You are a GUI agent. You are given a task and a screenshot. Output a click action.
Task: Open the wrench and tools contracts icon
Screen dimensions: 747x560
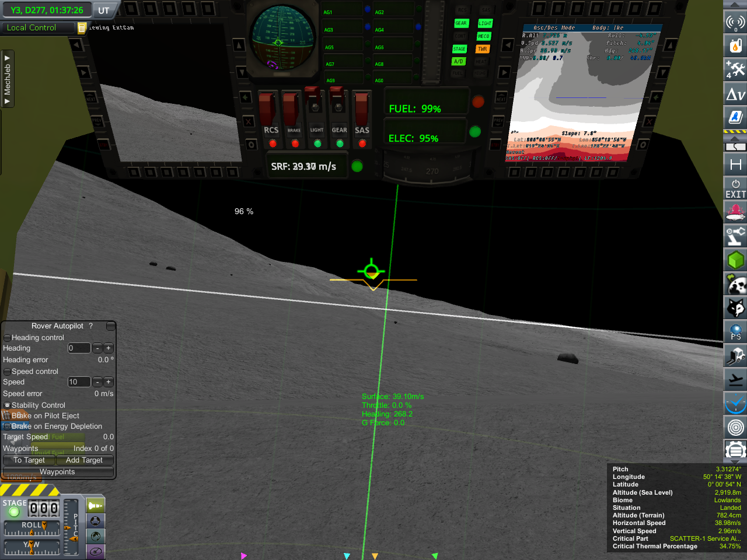[x=735, y=69]
